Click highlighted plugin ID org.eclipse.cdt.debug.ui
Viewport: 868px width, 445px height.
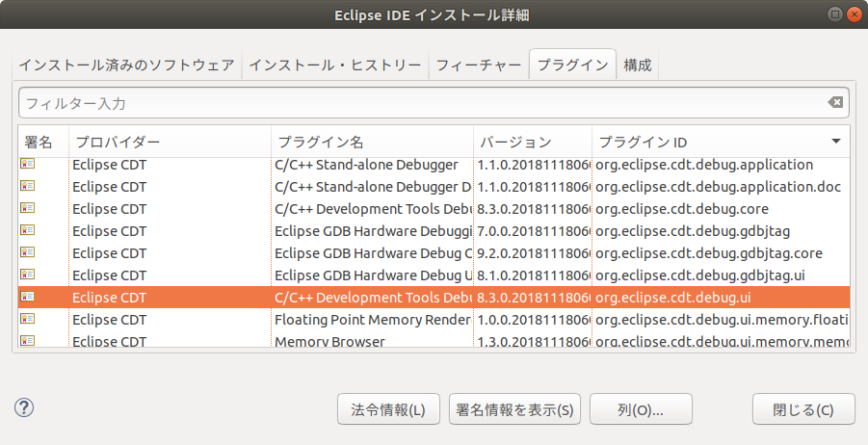673,298
